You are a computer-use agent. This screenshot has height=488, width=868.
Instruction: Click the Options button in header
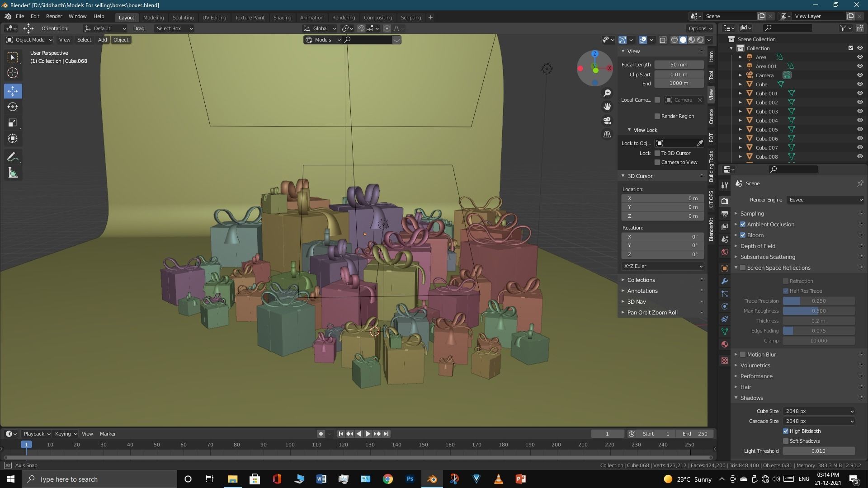pyautogui.click(x=700, y=28)
